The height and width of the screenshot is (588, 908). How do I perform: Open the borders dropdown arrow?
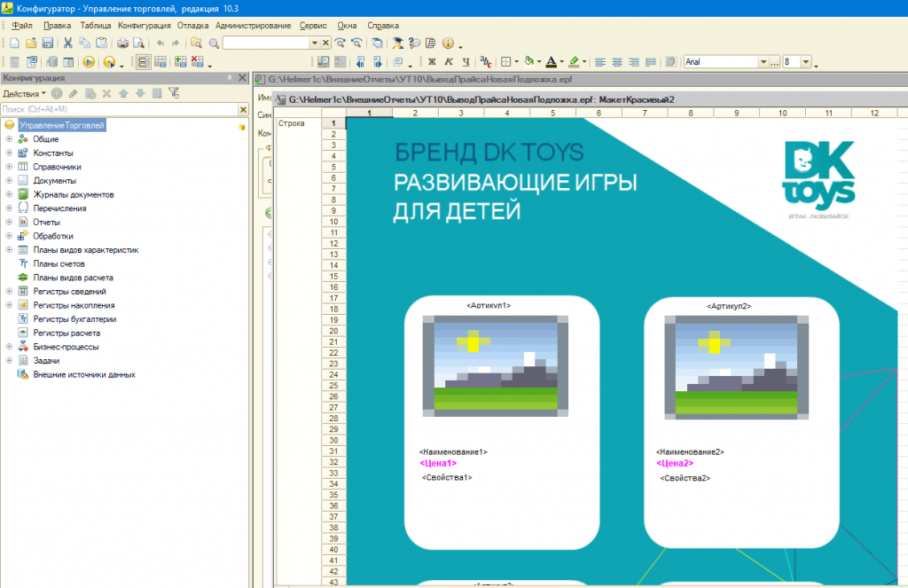point(516,62)
